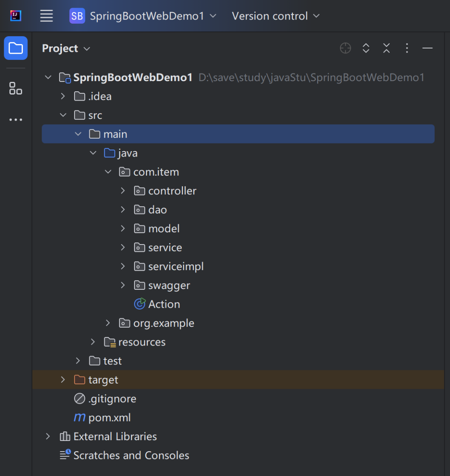Click the SB project badge icon
Image resolution: width=450 pixels, height=476 pixels.
[77, 16]
